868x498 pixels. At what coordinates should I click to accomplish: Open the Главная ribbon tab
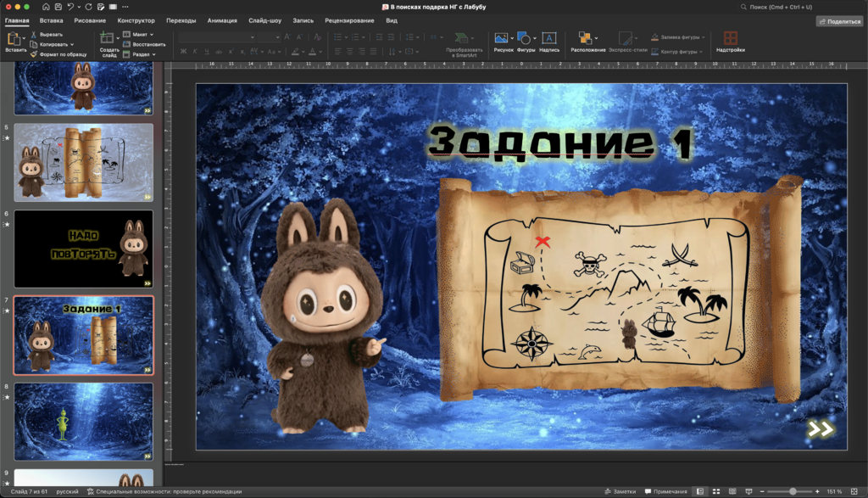[x=17, y=20]
